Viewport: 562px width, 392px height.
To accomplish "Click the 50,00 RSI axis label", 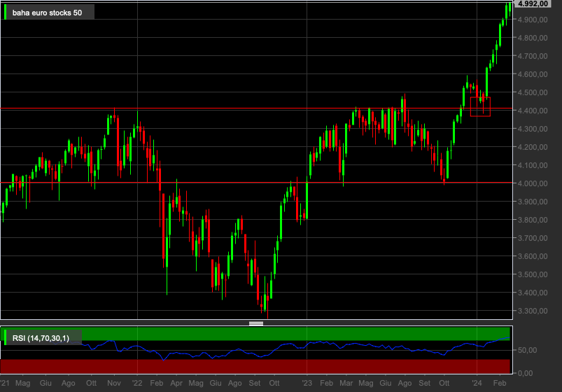I will pyautogui.click(x=527, y=350).
